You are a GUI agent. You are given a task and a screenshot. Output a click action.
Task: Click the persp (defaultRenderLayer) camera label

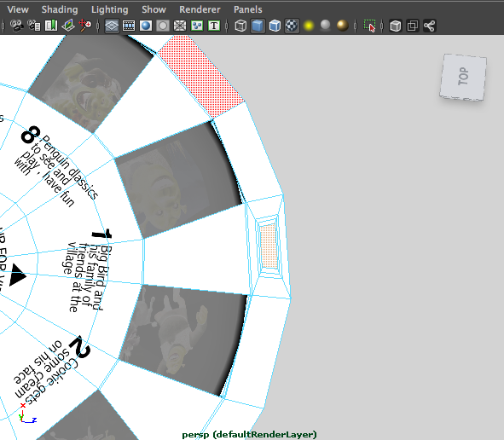click(x=249, y=435)
